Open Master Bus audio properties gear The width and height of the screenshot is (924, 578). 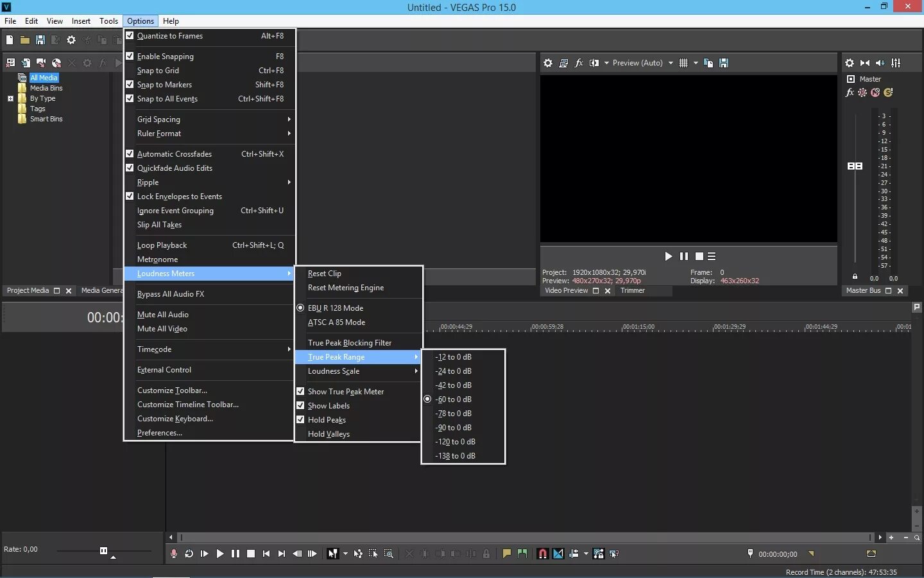[x=850, y=63]
